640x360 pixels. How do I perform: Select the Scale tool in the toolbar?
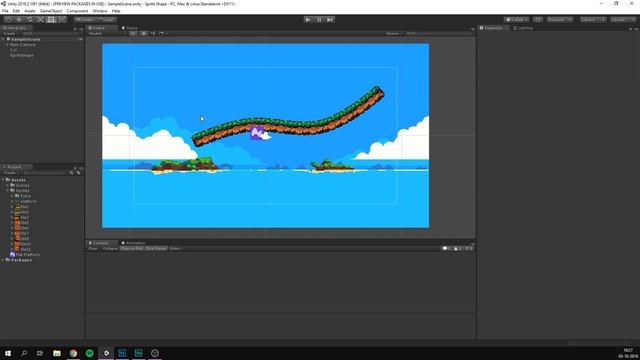[x=40, y=20]
